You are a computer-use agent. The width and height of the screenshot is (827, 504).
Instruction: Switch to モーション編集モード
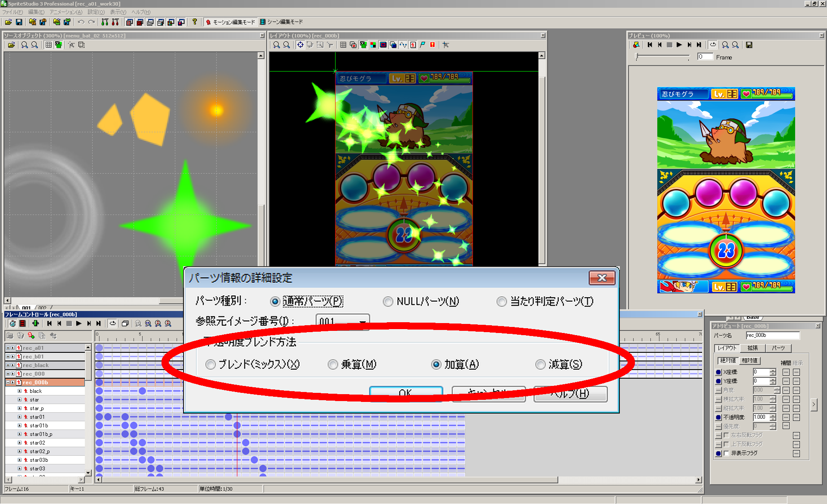coord(230,22)
